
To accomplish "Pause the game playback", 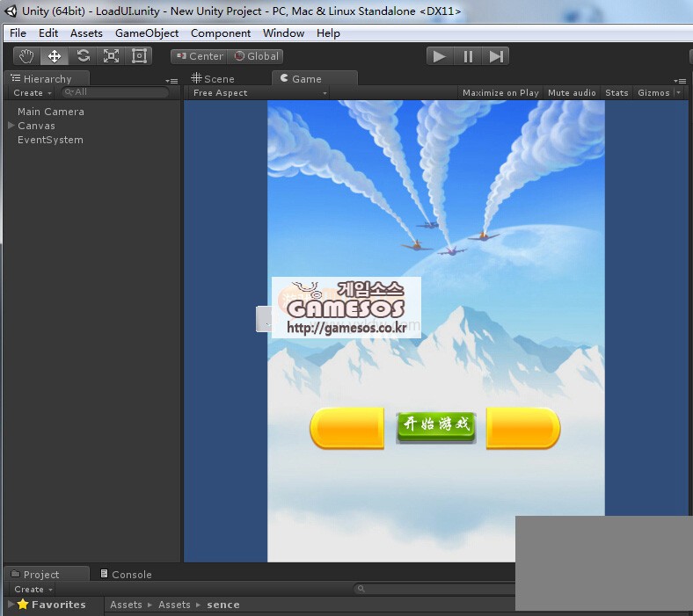I will (x=468, y=56).
